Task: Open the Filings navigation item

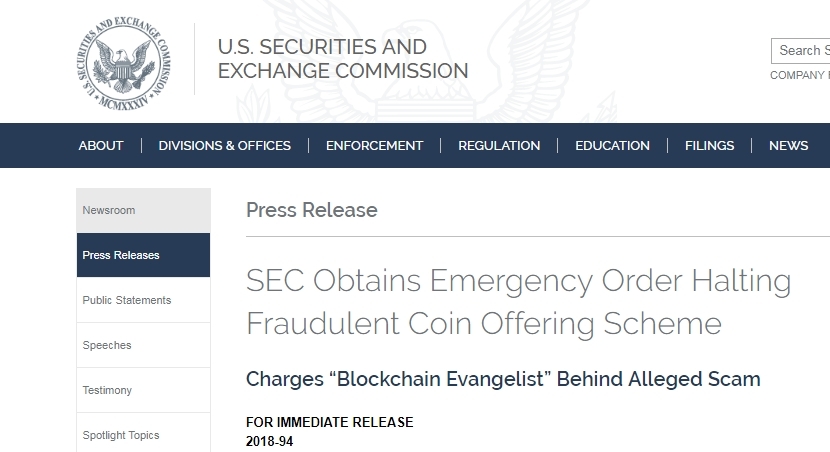Action: point(709,146)
